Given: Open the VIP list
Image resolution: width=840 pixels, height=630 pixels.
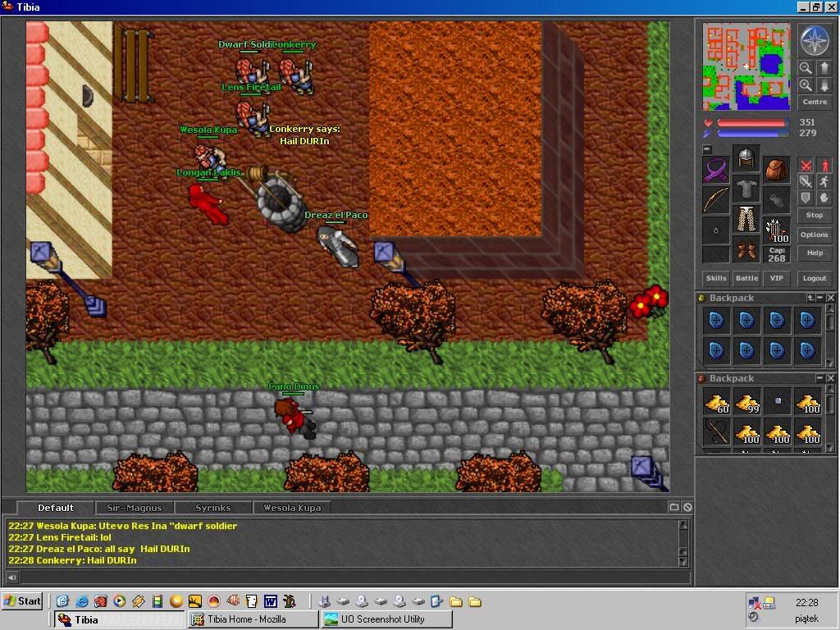Looking at the screenshot, I should click(776, 278).
